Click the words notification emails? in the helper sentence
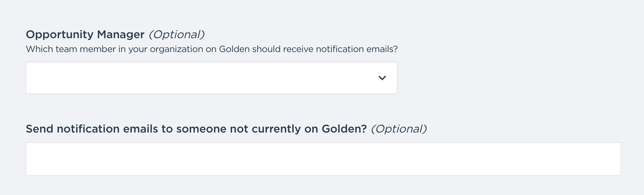The width and height of the screenshot is (644, 195). point(357,49)
